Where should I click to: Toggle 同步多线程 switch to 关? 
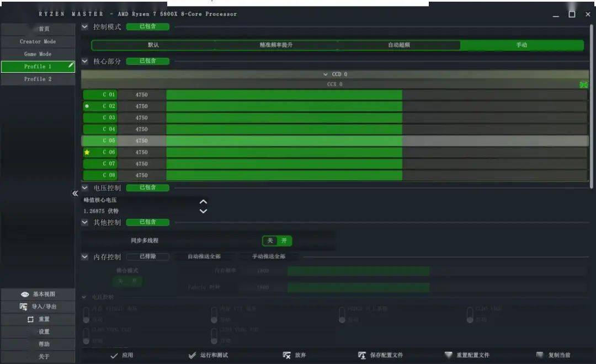pos(270,240)
